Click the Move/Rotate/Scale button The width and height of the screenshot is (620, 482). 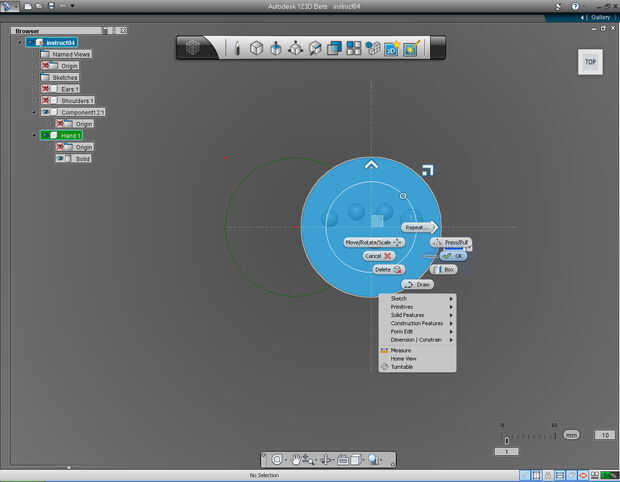point(373,242)
